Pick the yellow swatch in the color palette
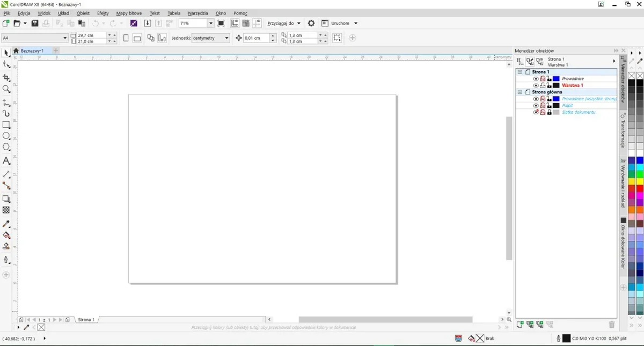Viewport: 644px width, 346px height. tap(640, 181)
